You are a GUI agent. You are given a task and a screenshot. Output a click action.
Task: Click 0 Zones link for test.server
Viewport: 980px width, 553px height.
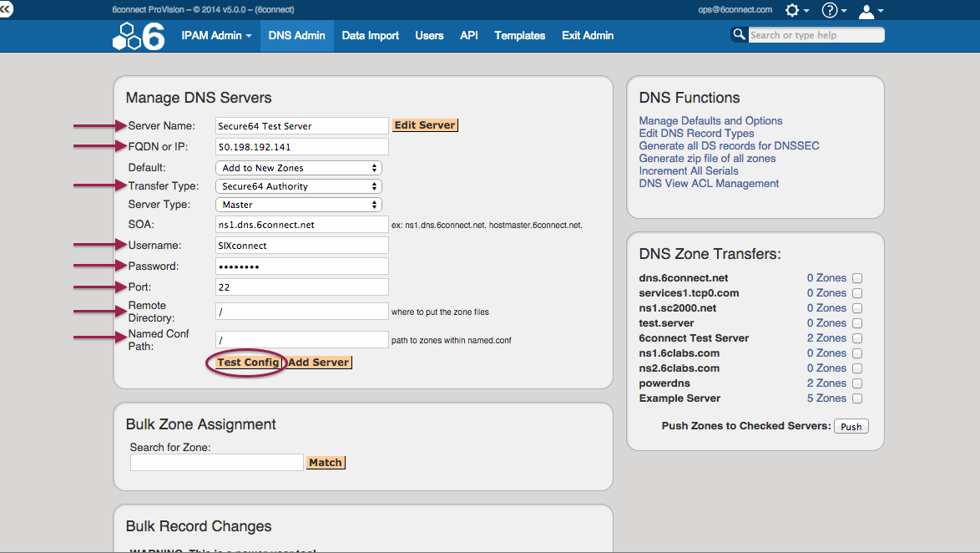826,323
